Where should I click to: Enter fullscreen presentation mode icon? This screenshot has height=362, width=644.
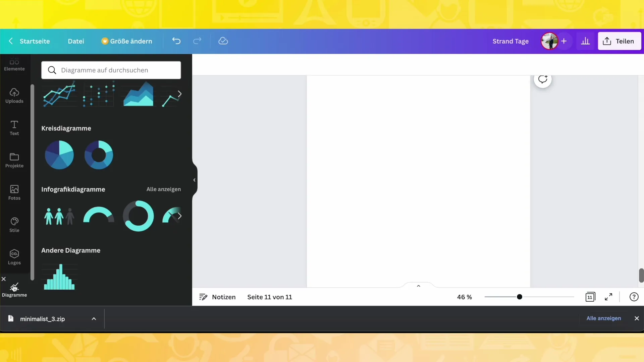pyautogui.click(x=608, y=297)
